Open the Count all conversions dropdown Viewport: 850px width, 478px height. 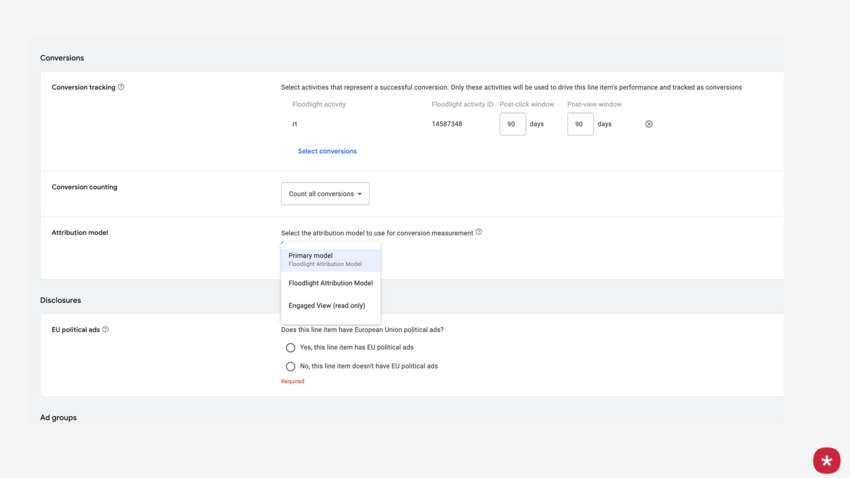pyautogui.click(x=325, y=194)
